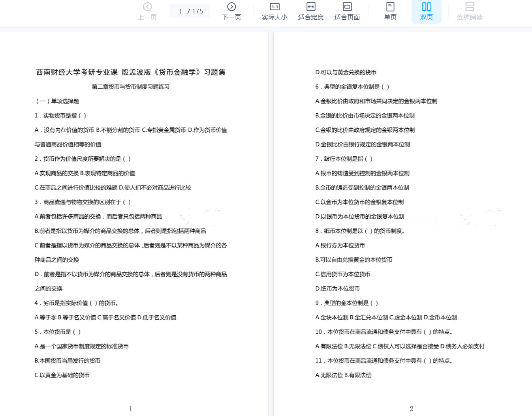Click question 4 about 劣币

[77, 303]
